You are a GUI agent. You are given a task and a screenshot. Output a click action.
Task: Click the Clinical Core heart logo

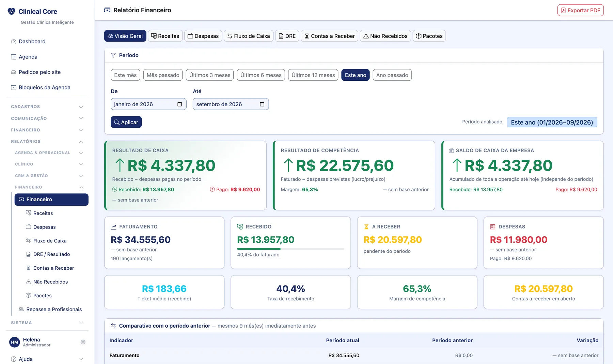point(12,12)
